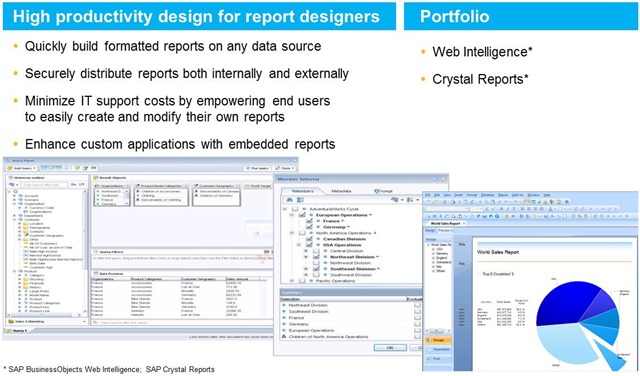Click the Parameters panel button
This screenshot has height=376, width=640.
click(438, 349)
